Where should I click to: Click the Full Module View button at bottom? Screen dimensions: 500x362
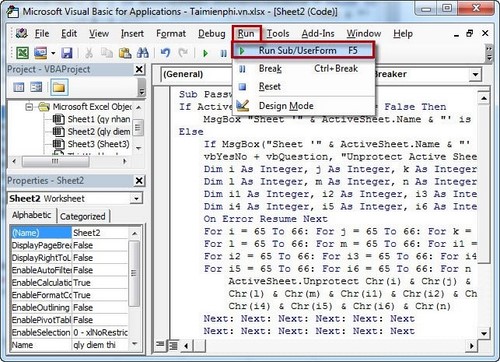pos(173,346)
